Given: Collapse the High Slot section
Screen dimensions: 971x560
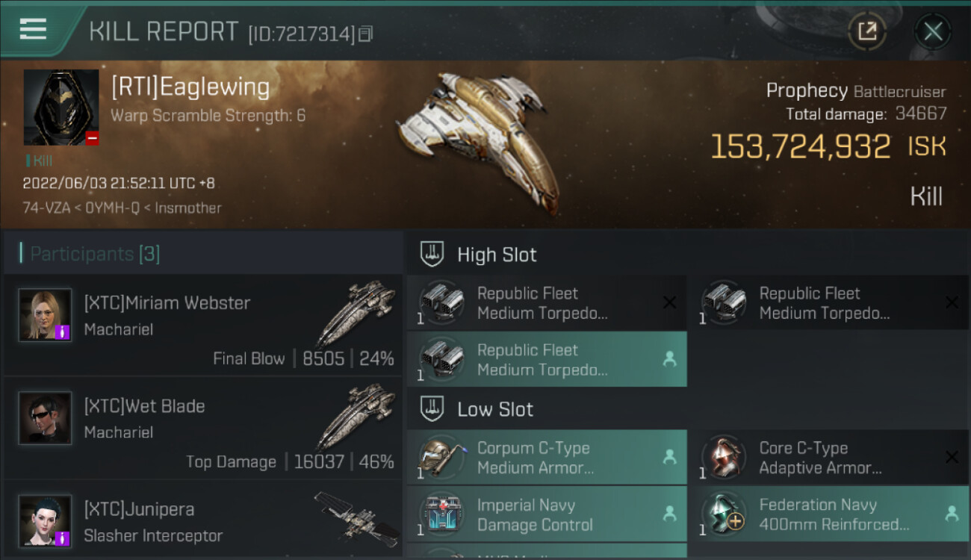Looking at the screenshot, I should (478, 255).
